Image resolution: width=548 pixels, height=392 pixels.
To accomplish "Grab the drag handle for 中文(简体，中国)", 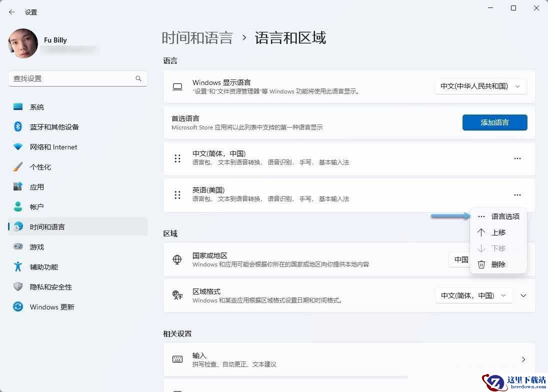I will point(177,158).
